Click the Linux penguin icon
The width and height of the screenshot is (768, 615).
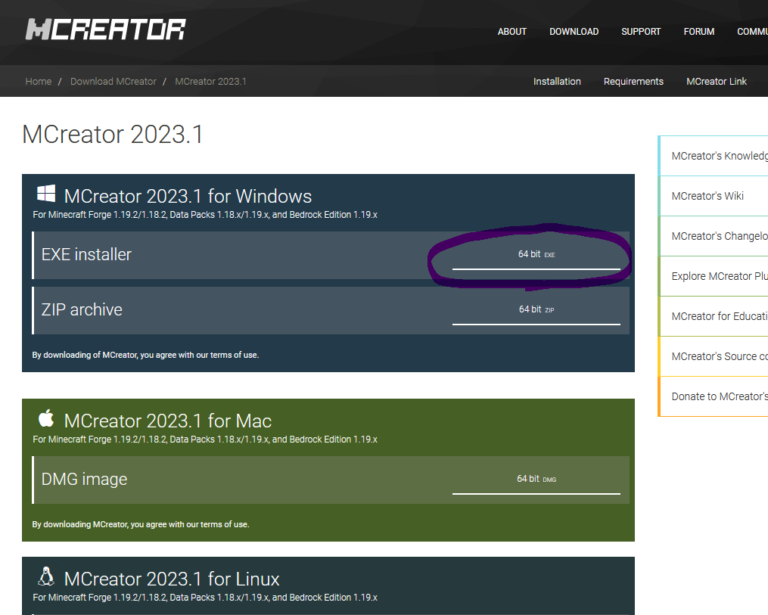[46, 577]
